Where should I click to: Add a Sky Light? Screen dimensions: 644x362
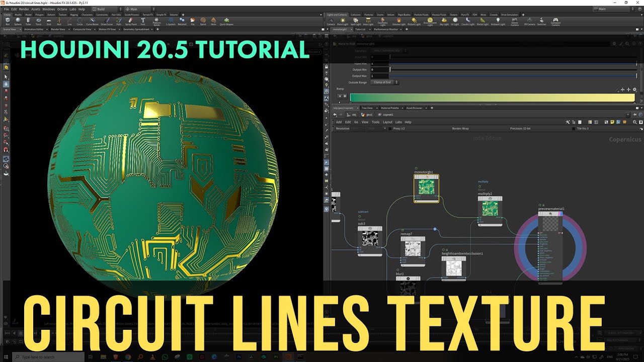pos(444,22)
